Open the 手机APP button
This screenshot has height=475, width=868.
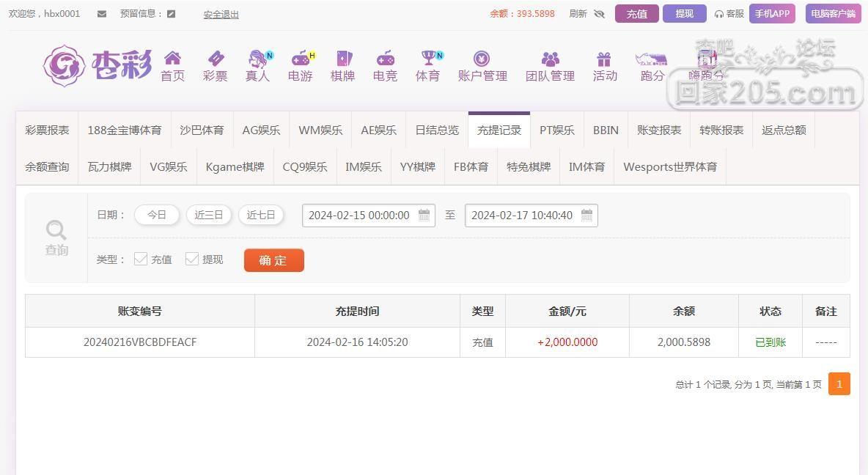point(772,14)
